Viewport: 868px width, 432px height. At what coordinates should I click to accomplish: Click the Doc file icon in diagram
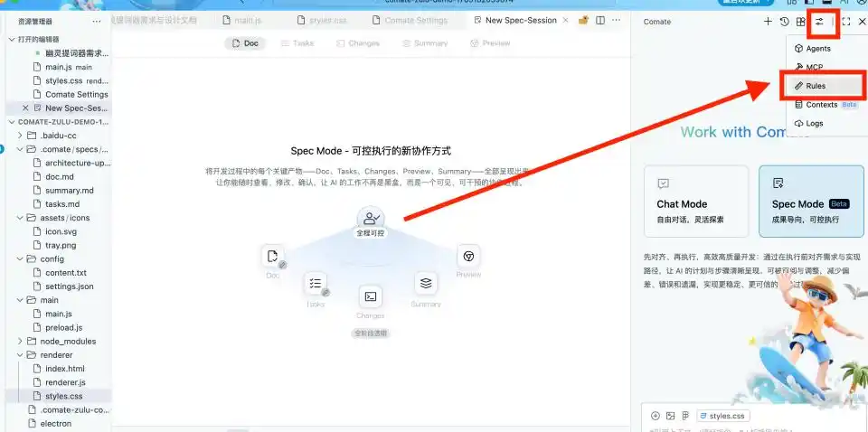pyautogui.click(x=272, y=256)
